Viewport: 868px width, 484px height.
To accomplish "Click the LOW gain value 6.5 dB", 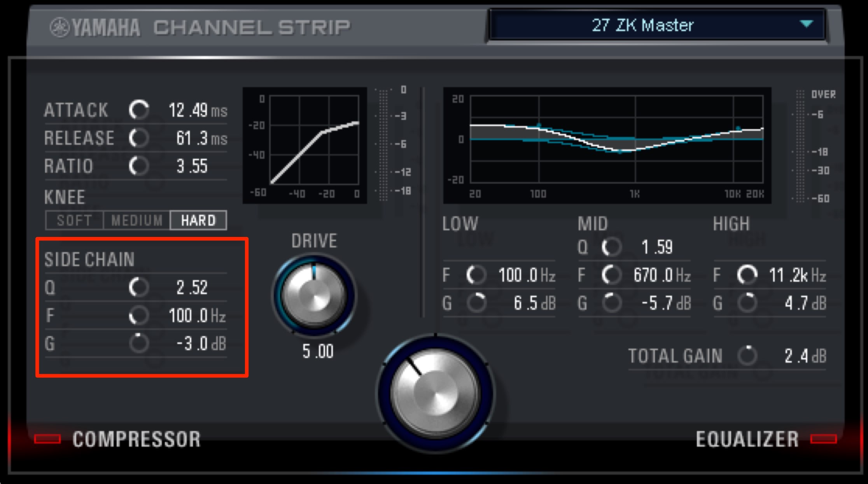I will [535, 303].
